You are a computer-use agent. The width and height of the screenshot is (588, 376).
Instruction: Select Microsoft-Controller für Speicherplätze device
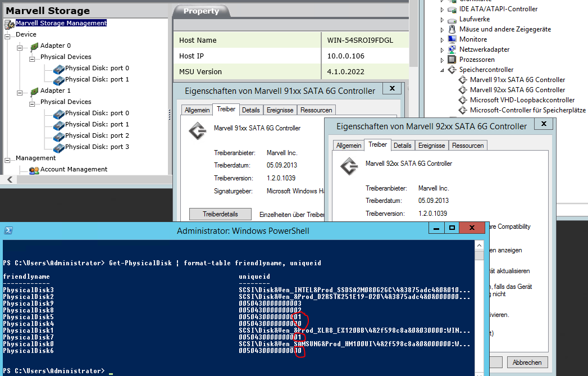coord(527,110)
